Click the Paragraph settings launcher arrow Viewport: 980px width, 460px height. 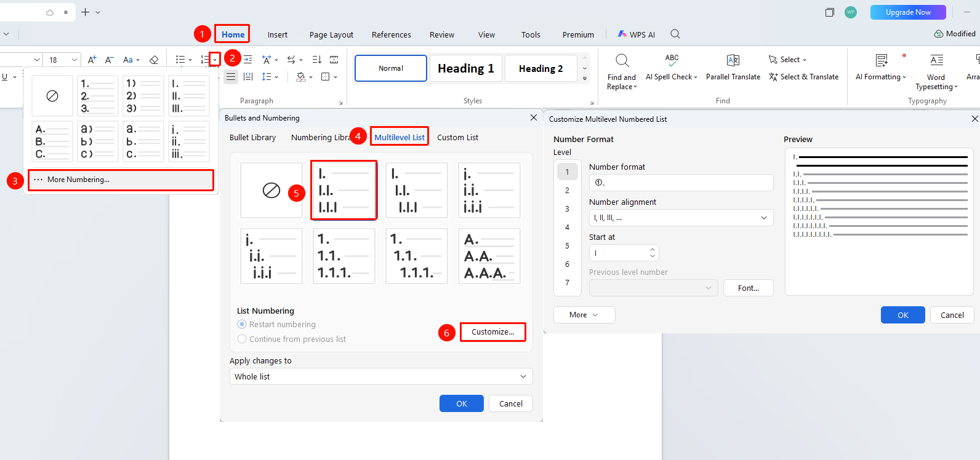pyautogui.click(x=340, y=103)
